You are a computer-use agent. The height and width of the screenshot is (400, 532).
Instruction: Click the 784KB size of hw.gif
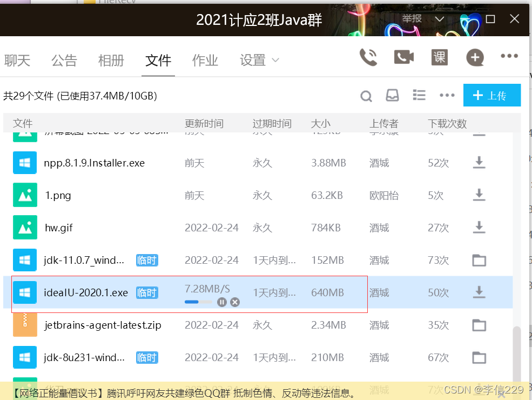pos(326,228)
